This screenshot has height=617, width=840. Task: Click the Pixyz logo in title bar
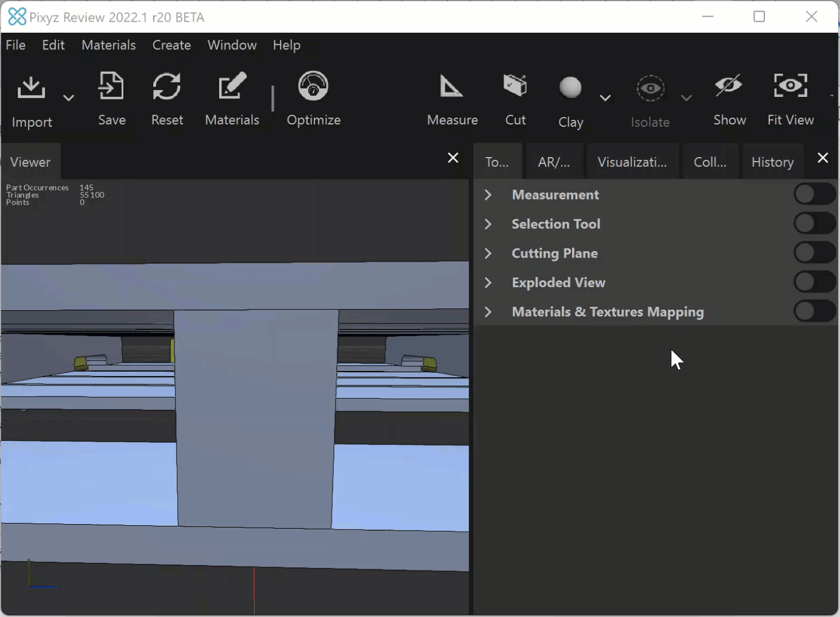pos(17,17)
